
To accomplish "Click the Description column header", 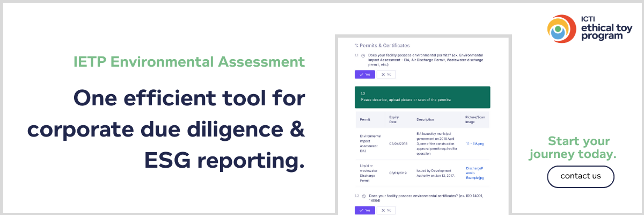I will 425,119.
